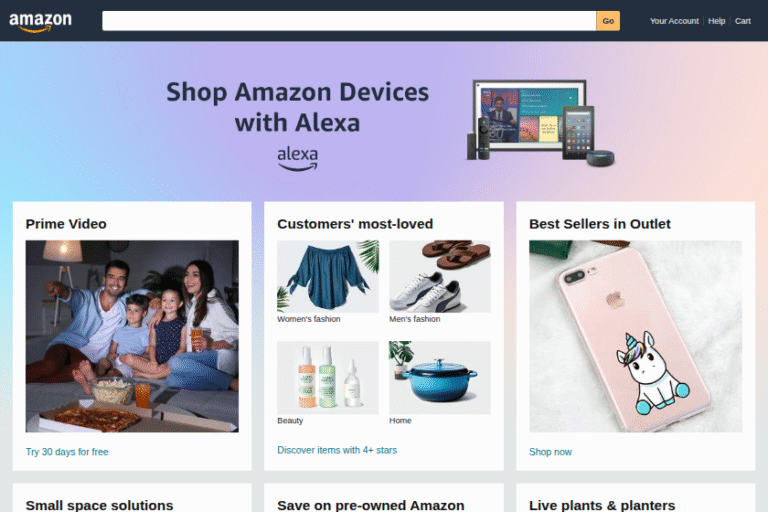The image size is (768, 512).
Task: Click Discover items with 4+ stars link
Action: pyautogui.click(x=337, y=450)
